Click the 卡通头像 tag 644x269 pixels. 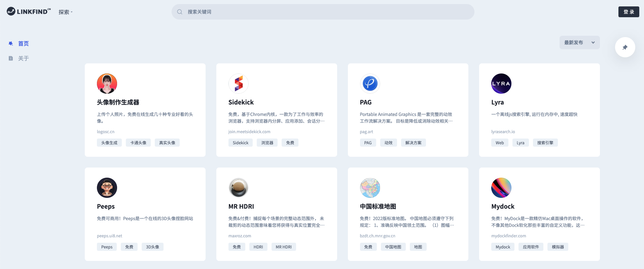138,143
